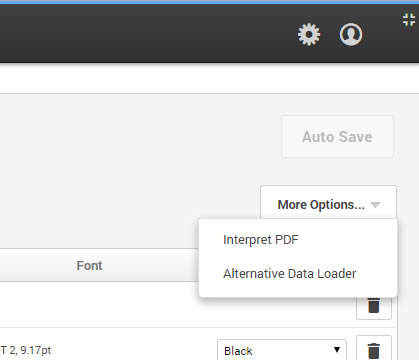Click the white strip beneath the dark header
This screenshot has height=360, width=419.
[209, 78]
